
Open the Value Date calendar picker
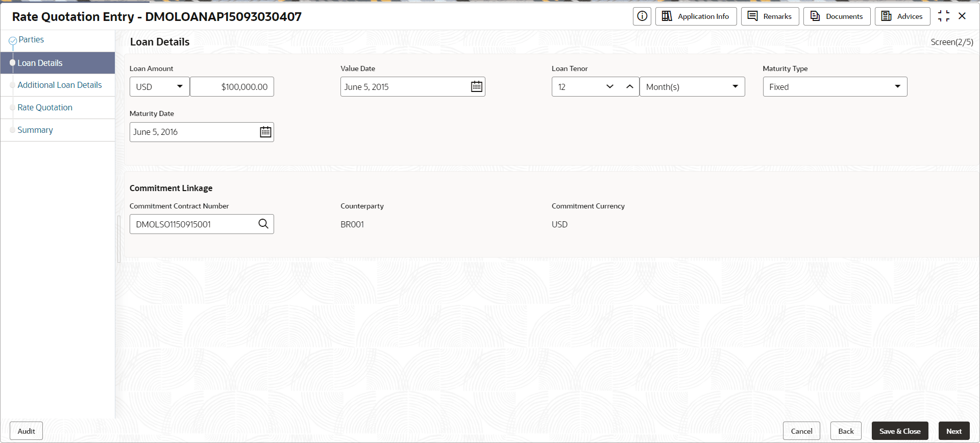[477, 87]
